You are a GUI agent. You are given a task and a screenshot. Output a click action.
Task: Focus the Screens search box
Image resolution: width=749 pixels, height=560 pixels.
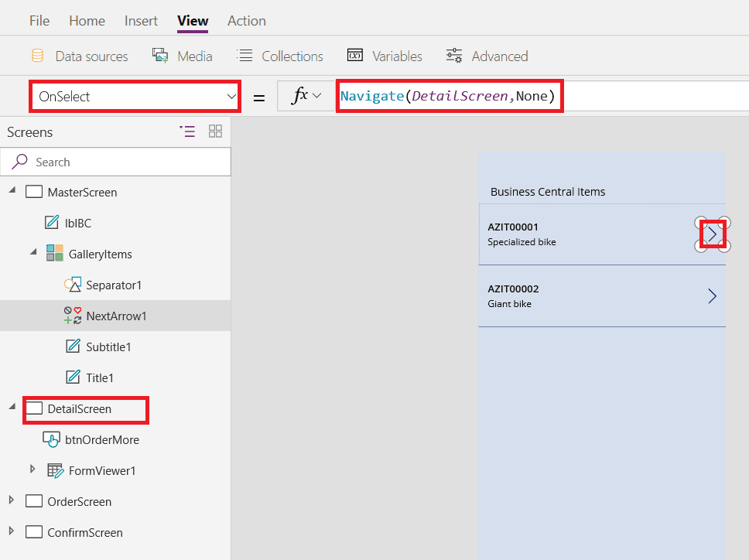point(115,162)
